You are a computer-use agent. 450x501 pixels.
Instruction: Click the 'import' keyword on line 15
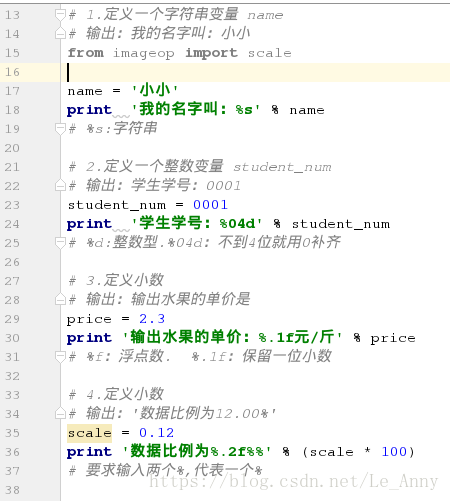tap(211, 53)
